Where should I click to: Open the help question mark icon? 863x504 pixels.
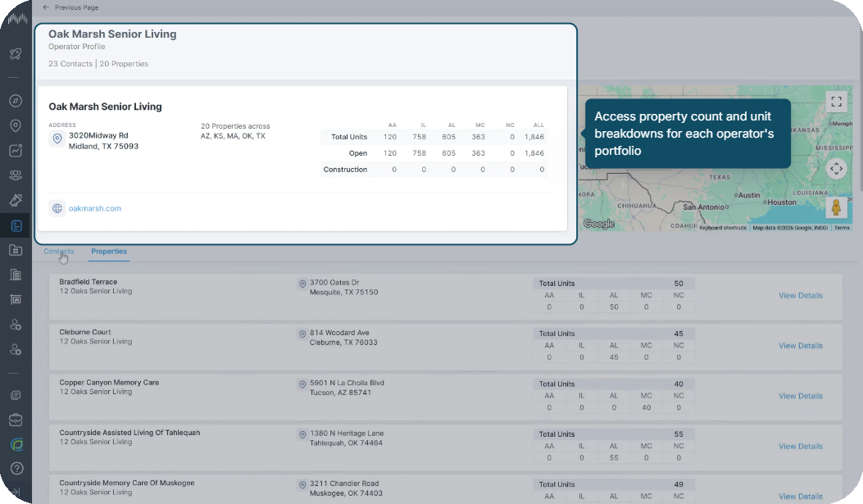pos(16,468)
